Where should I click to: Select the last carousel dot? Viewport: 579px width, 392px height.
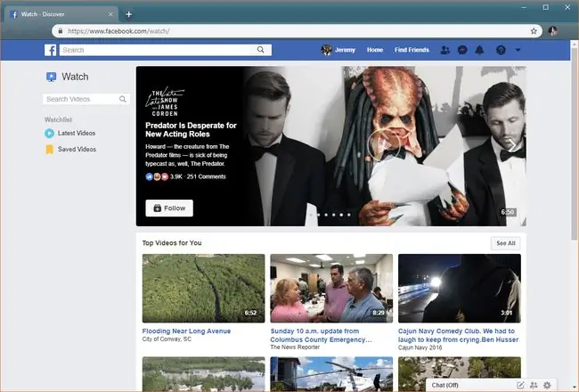[x=349, y=215]
